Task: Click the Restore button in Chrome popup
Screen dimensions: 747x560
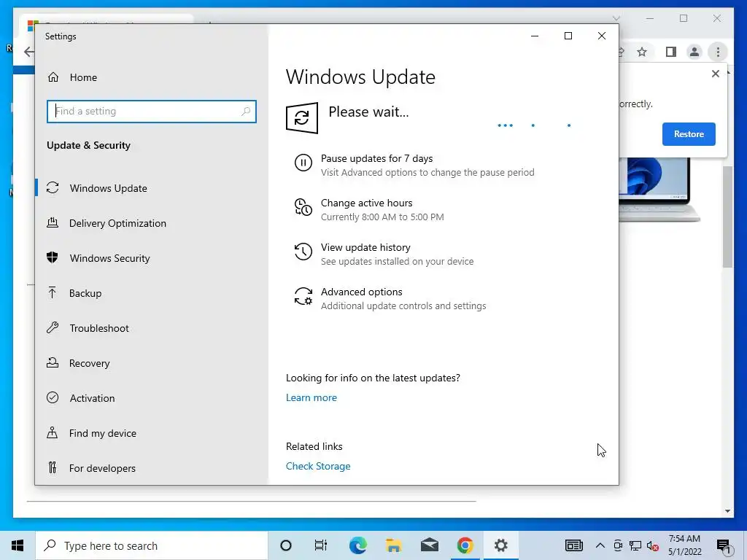Action: (x=689, y=134)
